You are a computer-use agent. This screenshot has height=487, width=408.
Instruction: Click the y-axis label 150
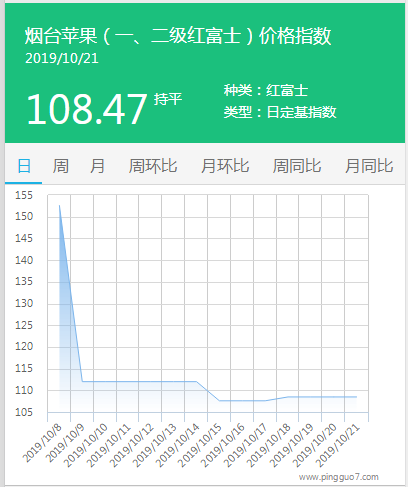click(x=24, y=216)
